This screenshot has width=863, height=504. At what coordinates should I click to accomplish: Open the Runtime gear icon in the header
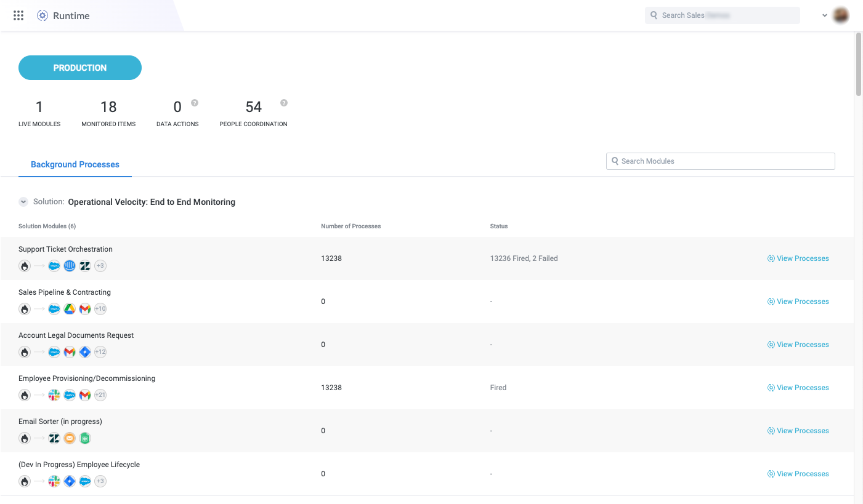pyautogui.click(x=42, y=15)
